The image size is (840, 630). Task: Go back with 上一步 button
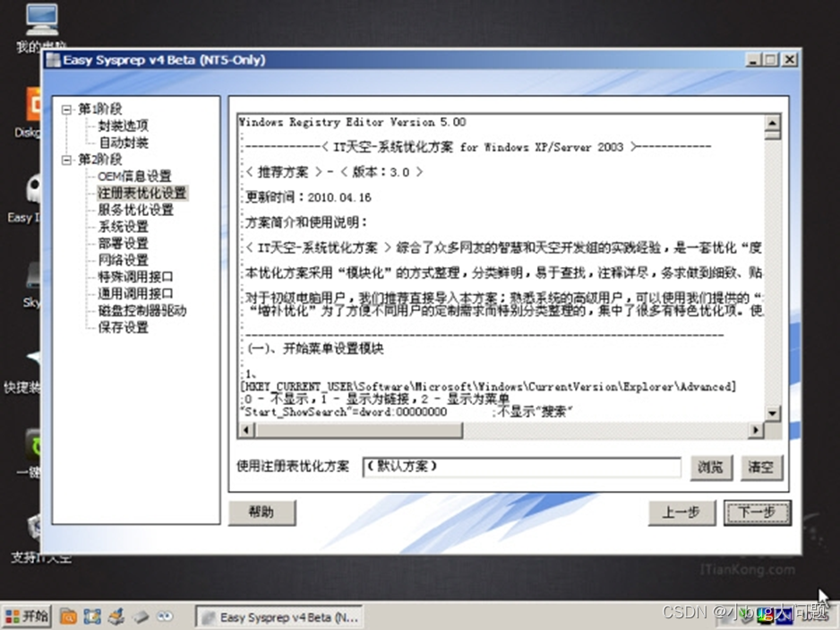tap(681, 513)
